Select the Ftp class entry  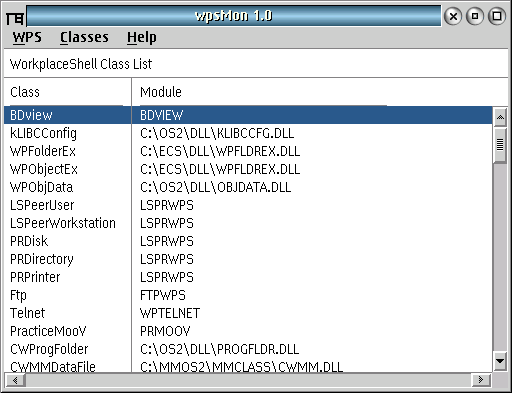[18, 295]
